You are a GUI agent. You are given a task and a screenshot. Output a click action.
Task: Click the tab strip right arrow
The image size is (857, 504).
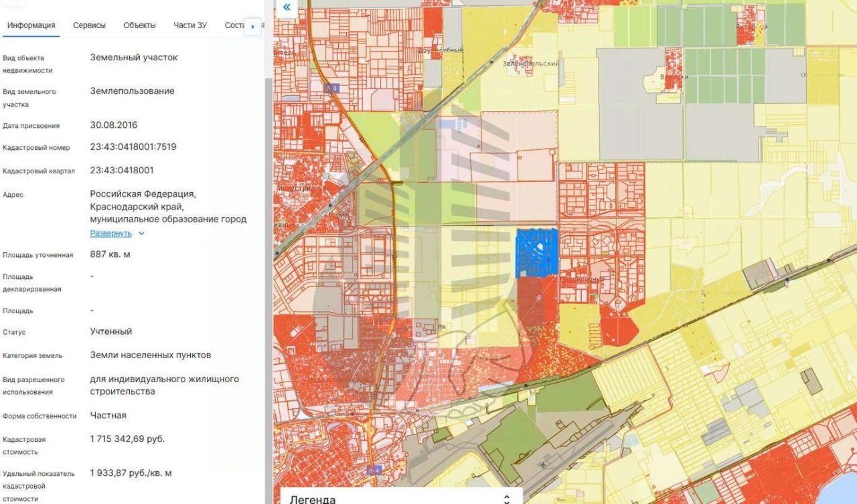pyautogui.click(x=252, y=26)
